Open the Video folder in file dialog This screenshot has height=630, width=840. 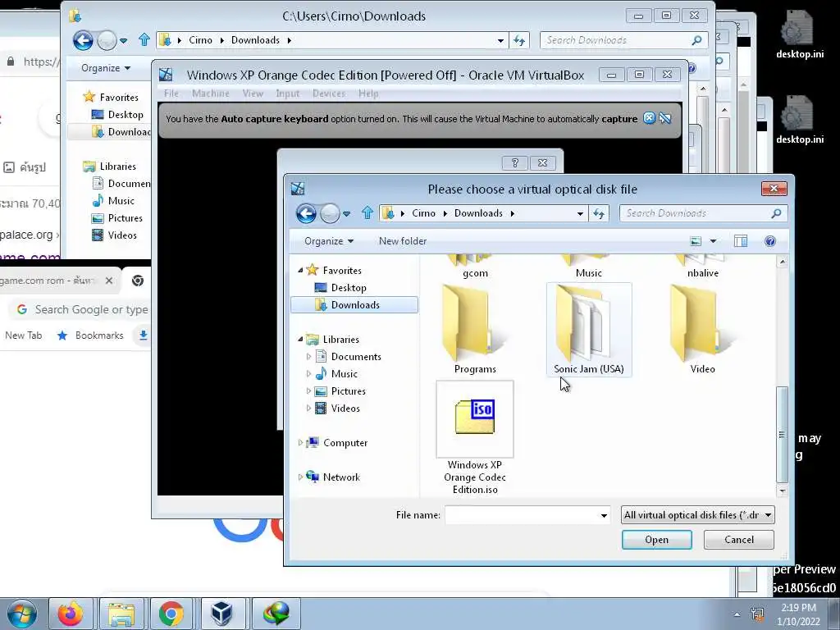pyautogui.click(x=702, y=330)
